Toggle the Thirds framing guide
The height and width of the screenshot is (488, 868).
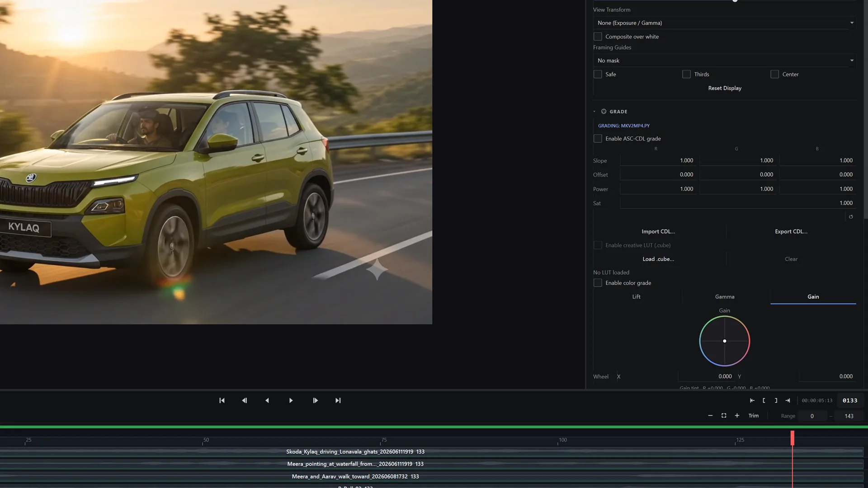tap(686, 74)
